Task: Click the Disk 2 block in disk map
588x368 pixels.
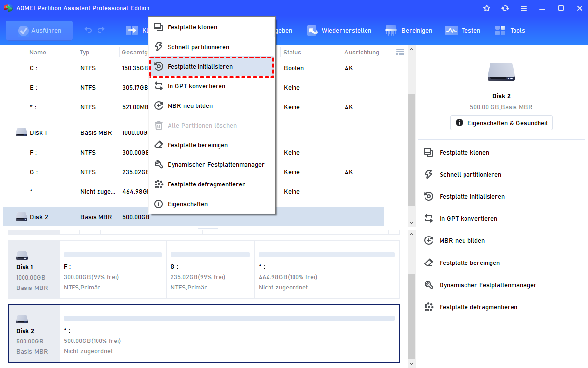Action: point(34,333)
